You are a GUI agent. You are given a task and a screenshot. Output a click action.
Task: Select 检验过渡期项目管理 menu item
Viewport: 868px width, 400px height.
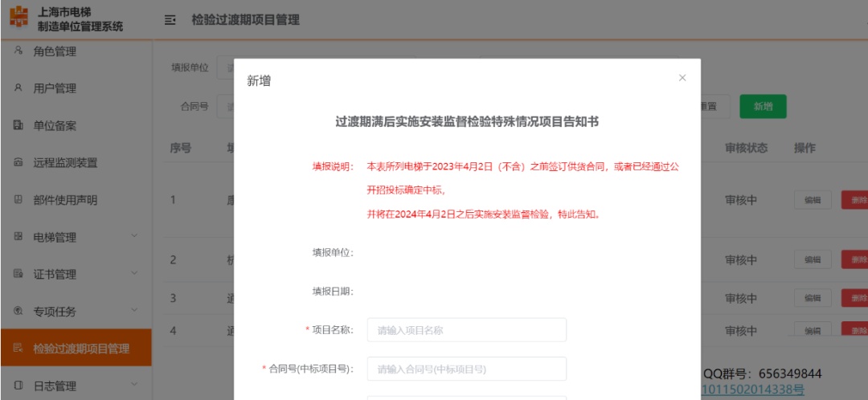[76, 348]
